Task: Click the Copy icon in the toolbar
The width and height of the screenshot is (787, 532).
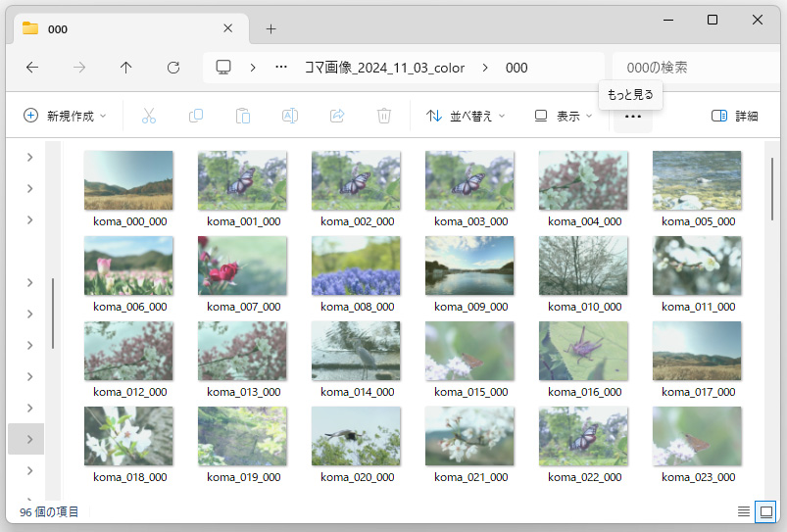Action: (x=196, y=116)
